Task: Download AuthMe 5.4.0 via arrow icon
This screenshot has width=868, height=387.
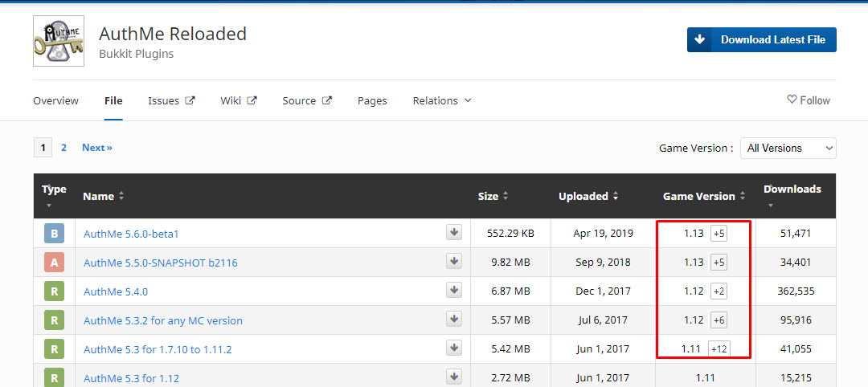Action: coord(454,290)
